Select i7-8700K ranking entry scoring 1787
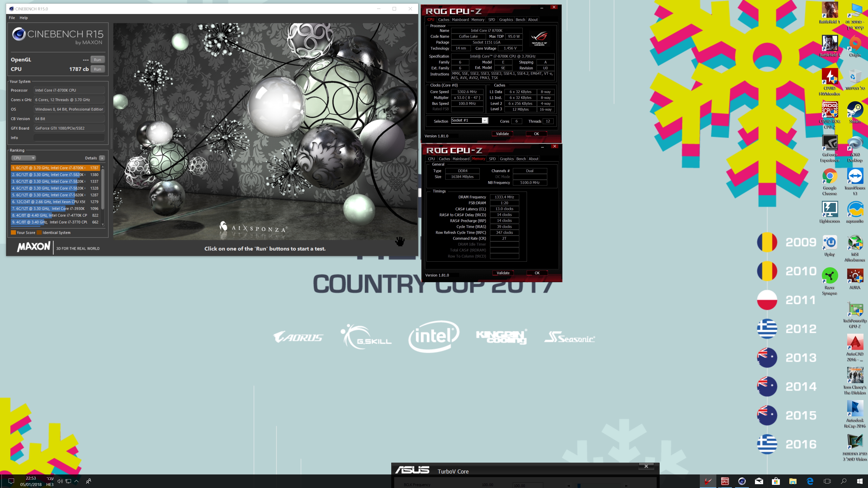The width and height of the screenshot is (868, 488). pos(55,168)
